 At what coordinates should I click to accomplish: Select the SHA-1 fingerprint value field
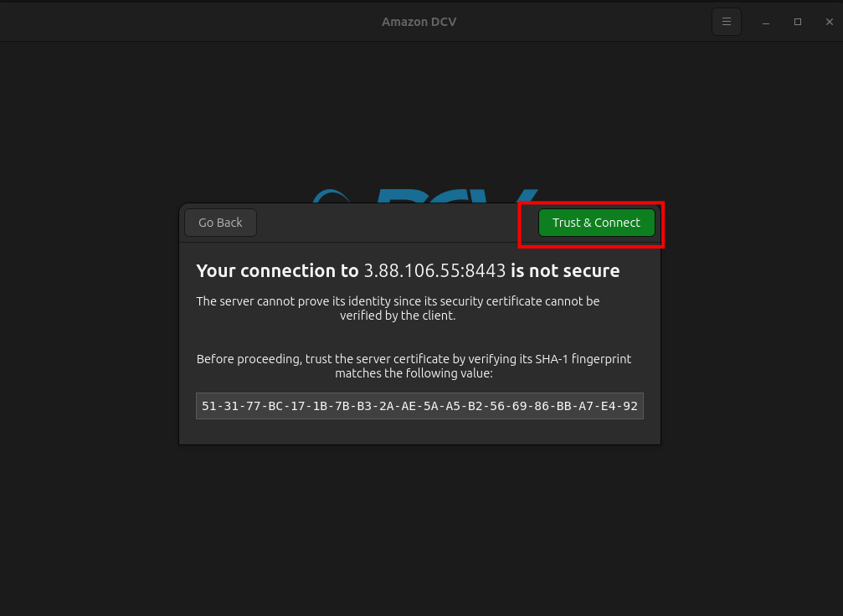419,406
